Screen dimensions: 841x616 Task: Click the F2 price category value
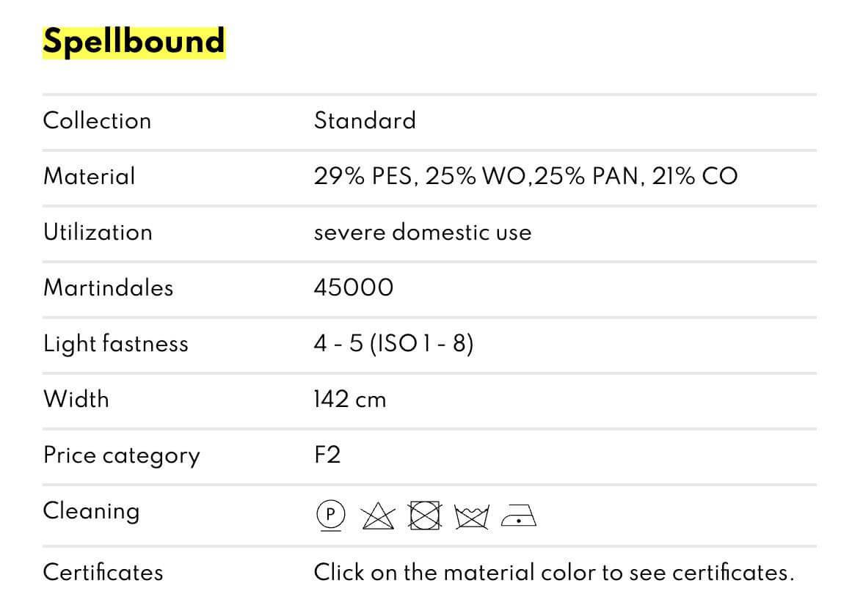pyautogui.click(x=327, y=455)
